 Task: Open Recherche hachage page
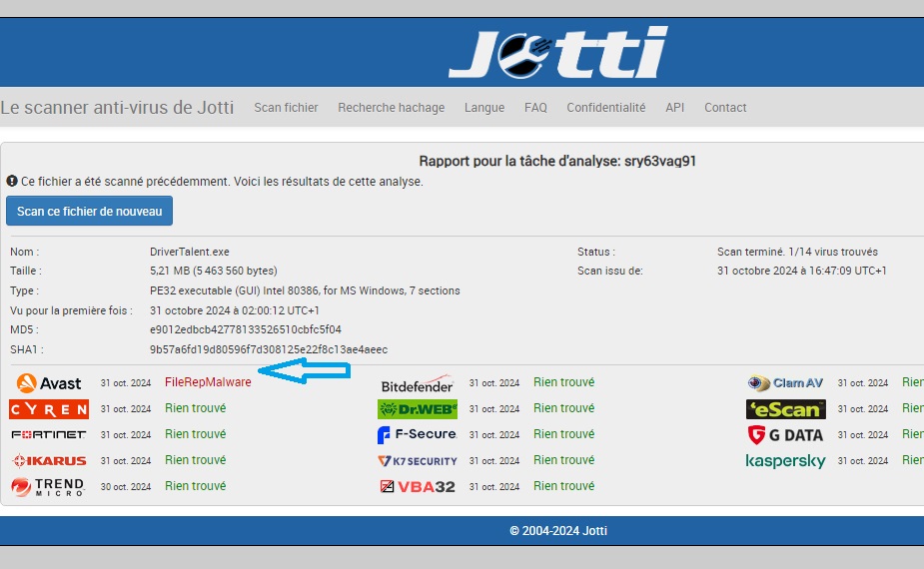[392, 107]
